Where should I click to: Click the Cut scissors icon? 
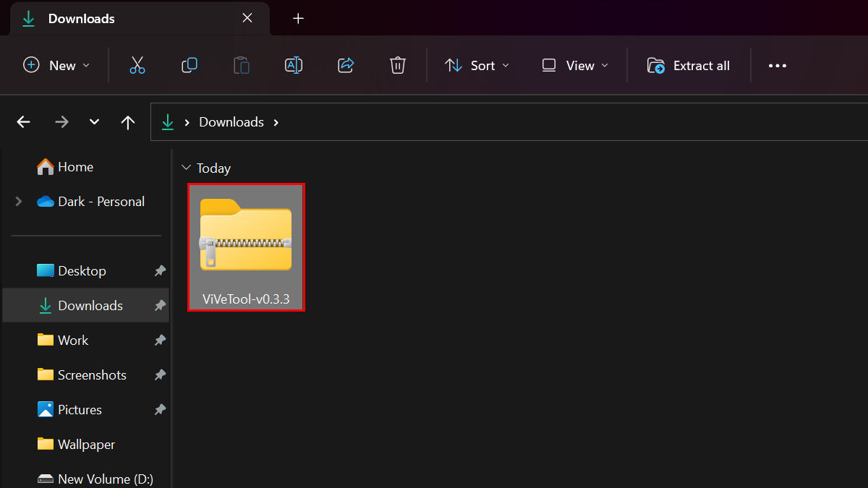137,66
